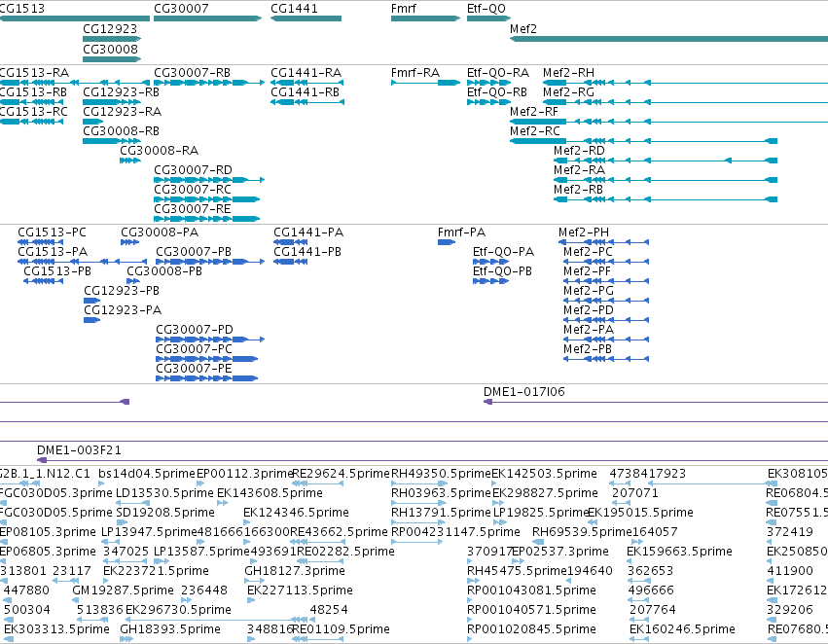Viewport: 828px width, 644px height.
Task: Click protein label "Mef2-PC"
Action: (x=588, y=252)
